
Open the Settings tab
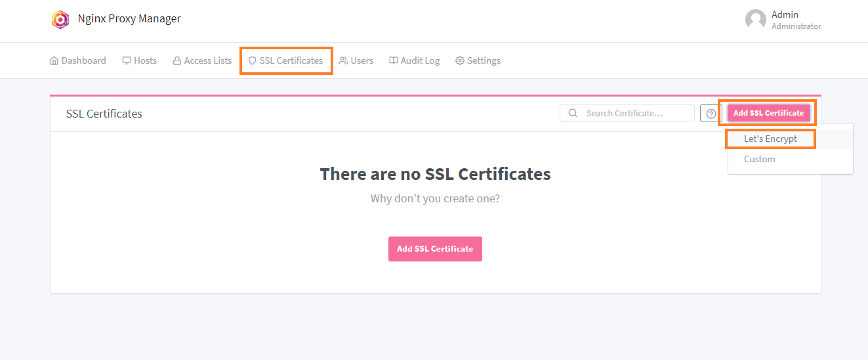[x=478, y=60]
